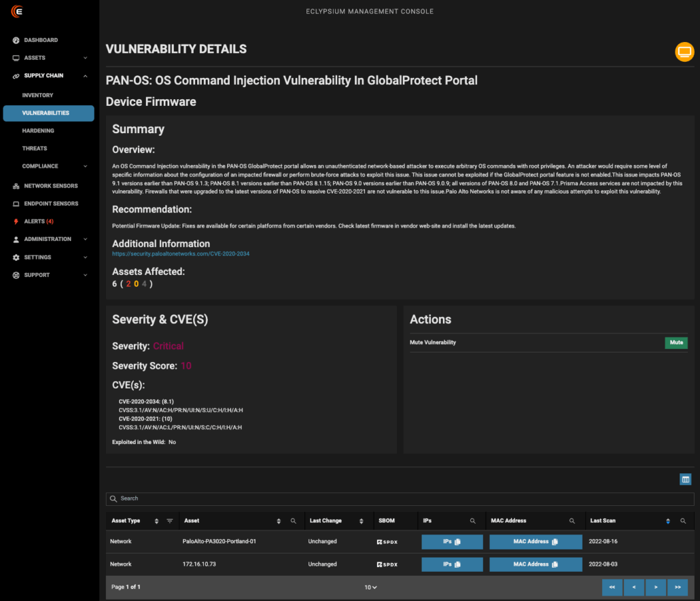Screen dimensions: 700x601
Task: Download SPDX SBOM for PaloAlto-PA3020-Portland-01
Action: click(387, 542)
